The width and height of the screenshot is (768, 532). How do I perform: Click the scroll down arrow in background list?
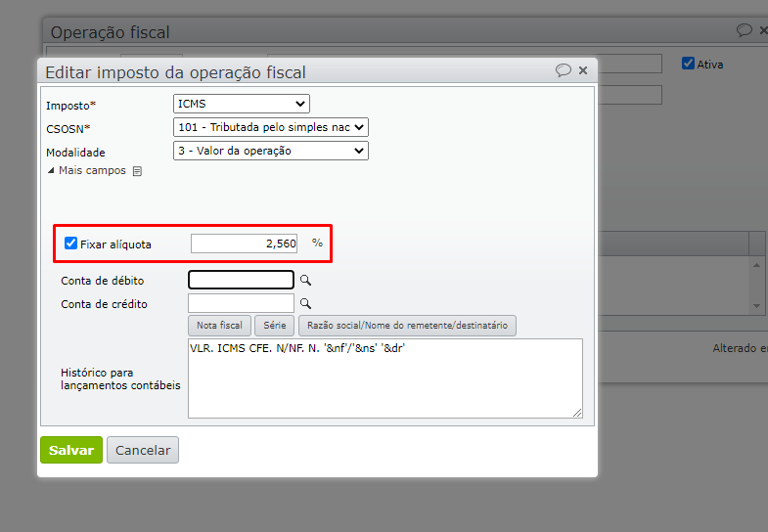pyautogui.click(x=756, y=306)
